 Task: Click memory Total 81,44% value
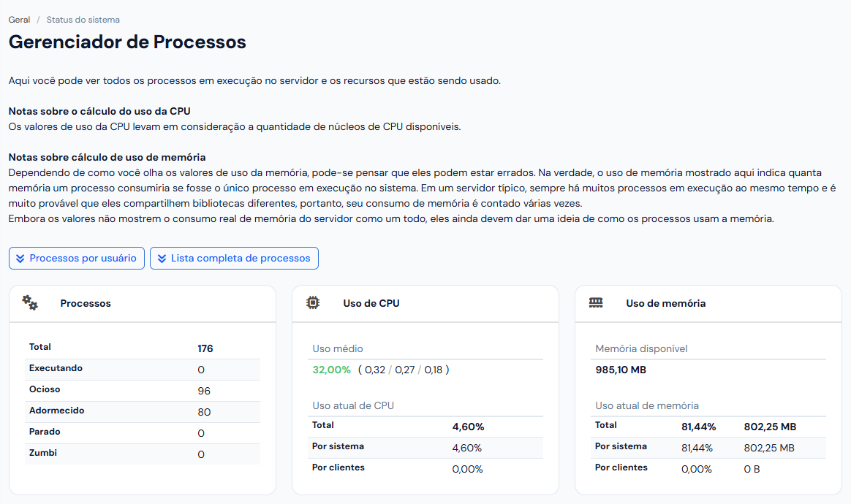click(698, 427)
